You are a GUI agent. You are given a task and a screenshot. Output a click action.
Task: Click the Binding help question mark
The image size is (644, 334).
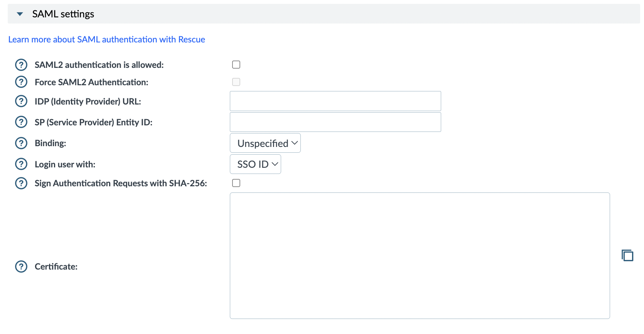(x=21, y=143)
